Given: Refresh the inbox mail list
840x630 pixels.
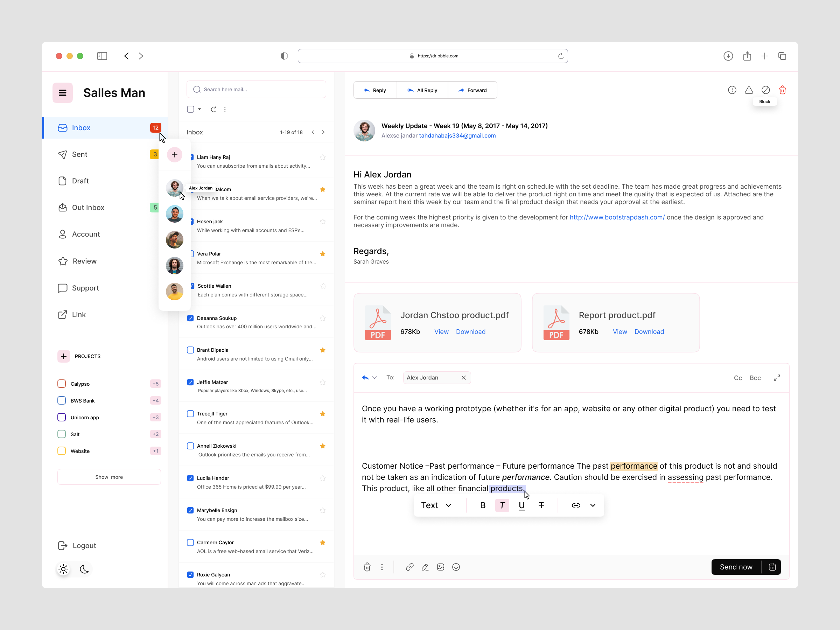Looking at the screenshot, I should pyautogui.click(x=213, y=109).
